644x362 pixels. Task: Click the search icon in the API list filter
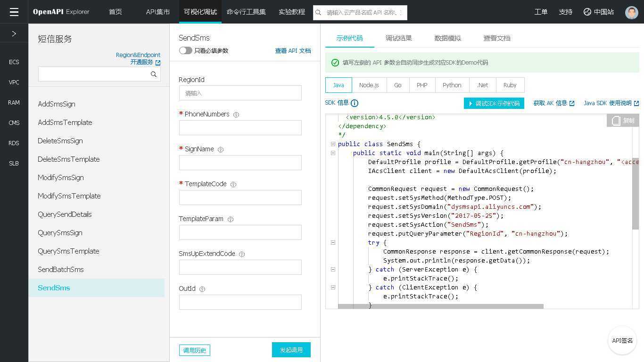[154, 74]
